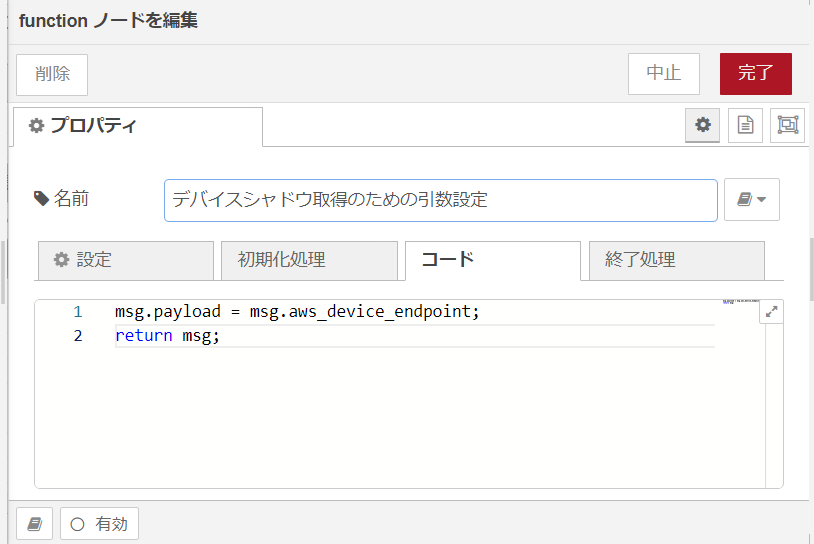Click the code minimap preview
The width and height of the screenshot is (814, 544).
740,302
